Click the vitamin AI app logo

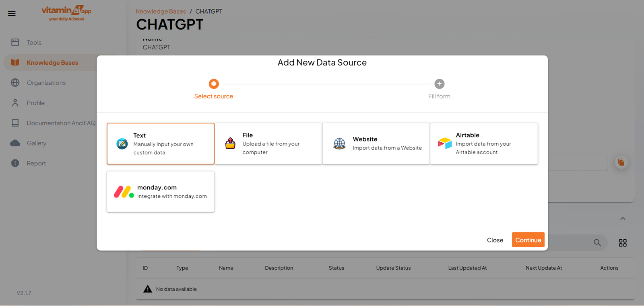[66, 13]
